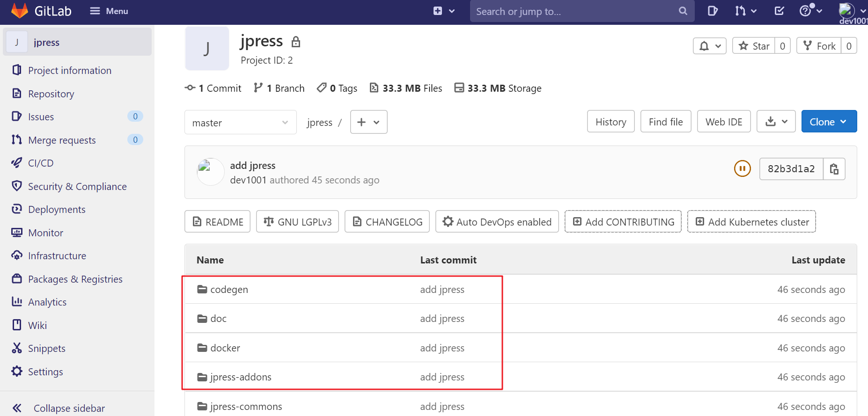Click Add Kubernetes cluster button
868x416 pixels.
(751, 222)
